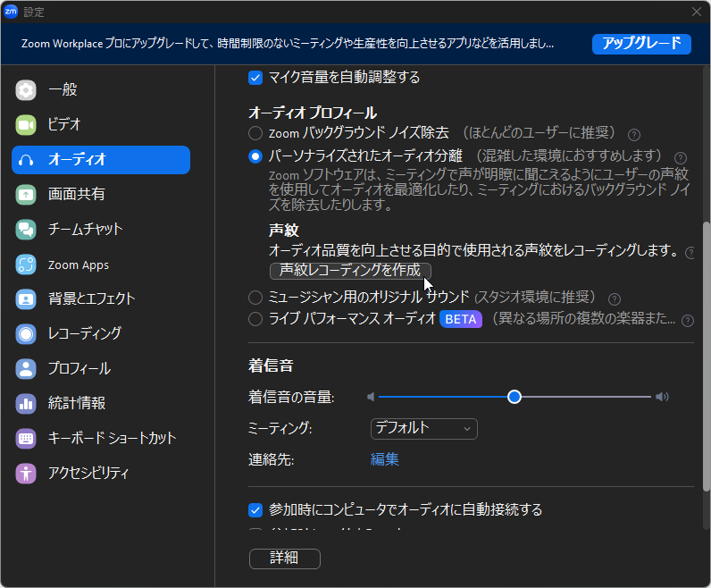Open the 一般 settings gear icon
The height and width of the screenshot is (588, 711).
26,90
